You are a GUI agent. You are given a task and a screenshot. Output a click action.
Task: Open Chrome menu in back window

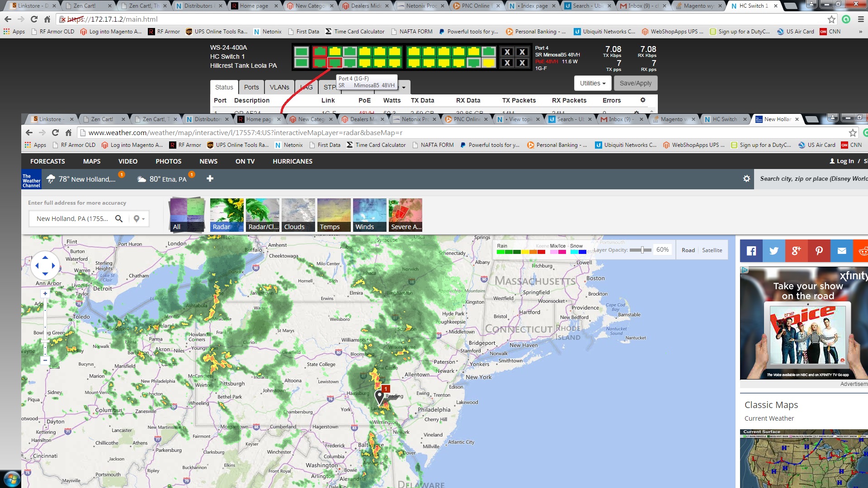(861, 19)
